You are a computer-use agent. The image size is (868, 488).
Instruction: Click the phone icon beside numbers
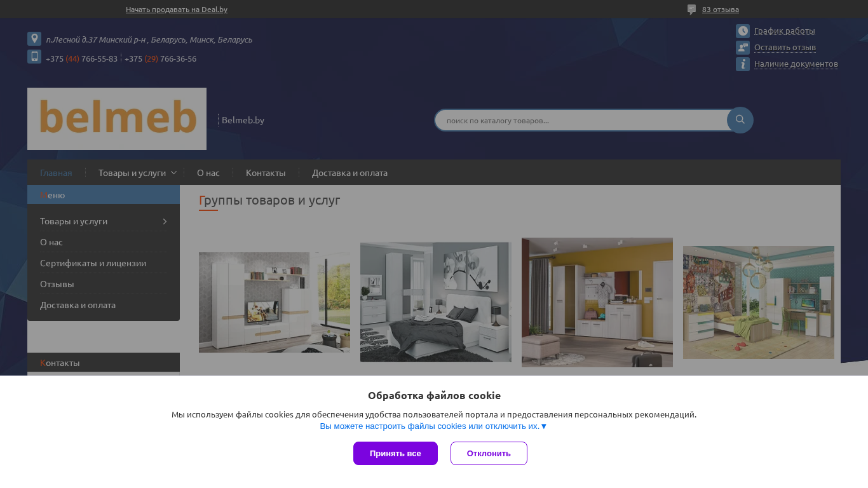[34, 57]
